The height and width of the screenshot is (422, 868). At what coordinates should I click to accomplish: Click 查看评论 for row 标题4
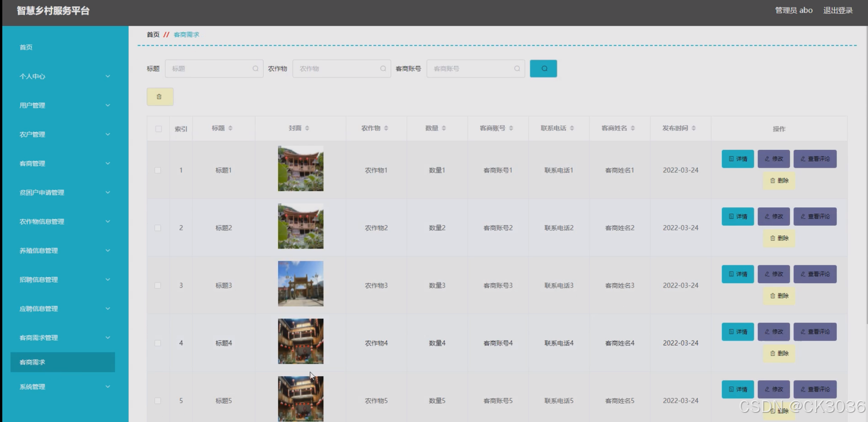coord(815,332)
